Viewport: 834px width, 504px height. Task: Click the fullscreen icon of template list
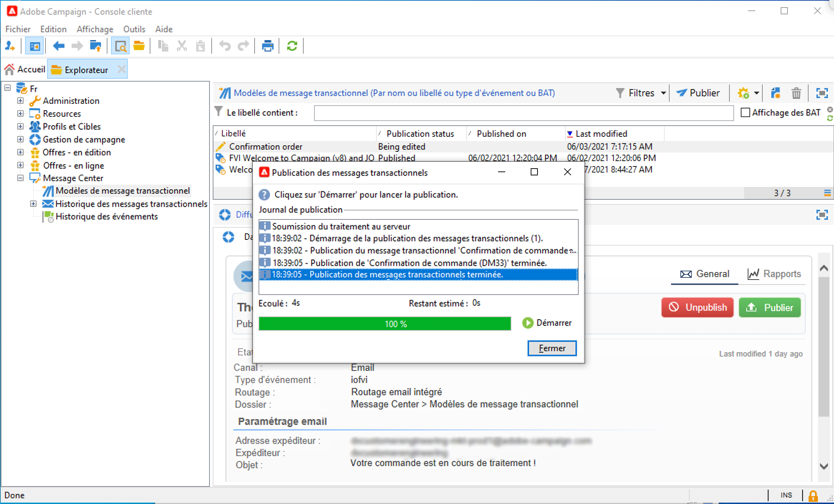[x=822, y=93]
